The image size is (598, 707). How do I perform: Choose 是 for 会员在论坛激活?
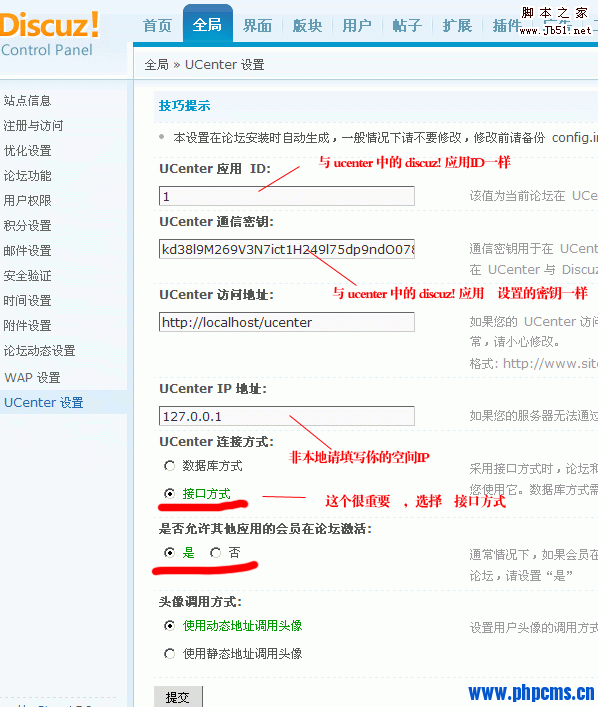[x=169, y=552]
